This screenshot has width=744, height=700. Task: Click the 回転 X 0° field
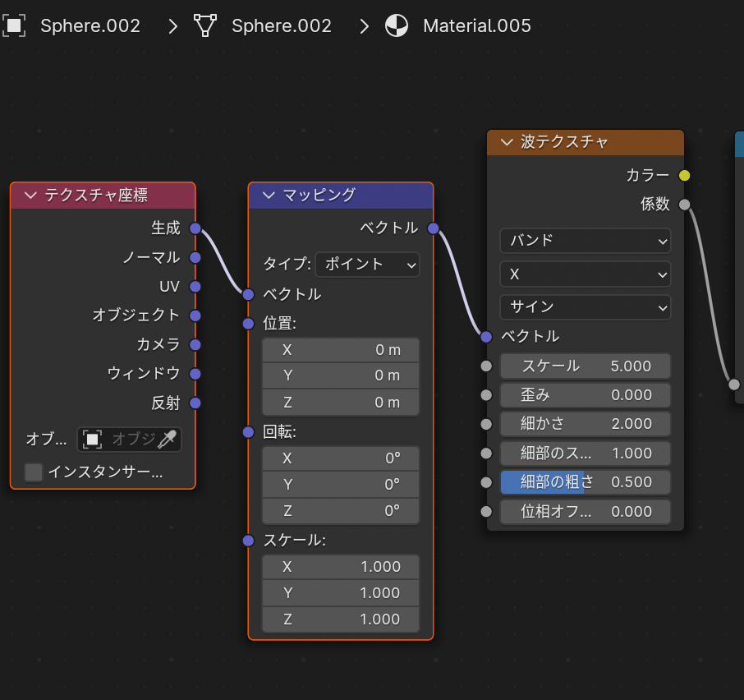pos(340,458)
